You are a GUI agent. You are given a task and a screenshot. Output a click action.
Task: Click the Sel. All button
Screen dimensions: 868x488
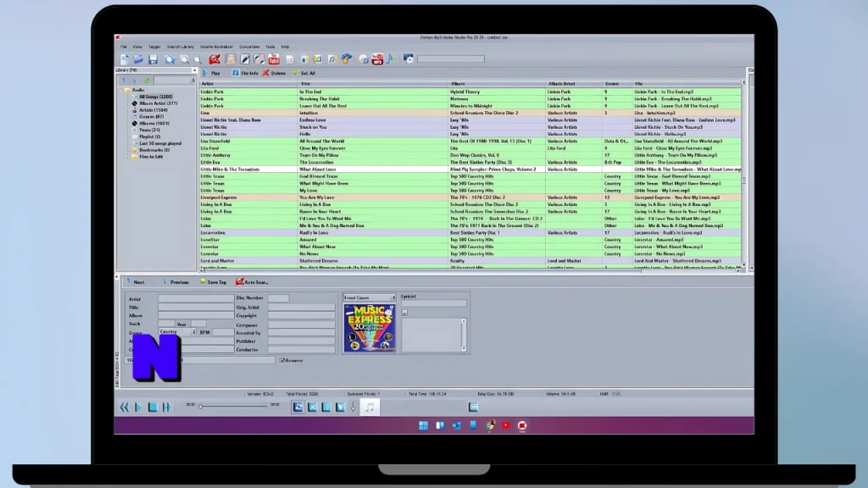[304, 73]
